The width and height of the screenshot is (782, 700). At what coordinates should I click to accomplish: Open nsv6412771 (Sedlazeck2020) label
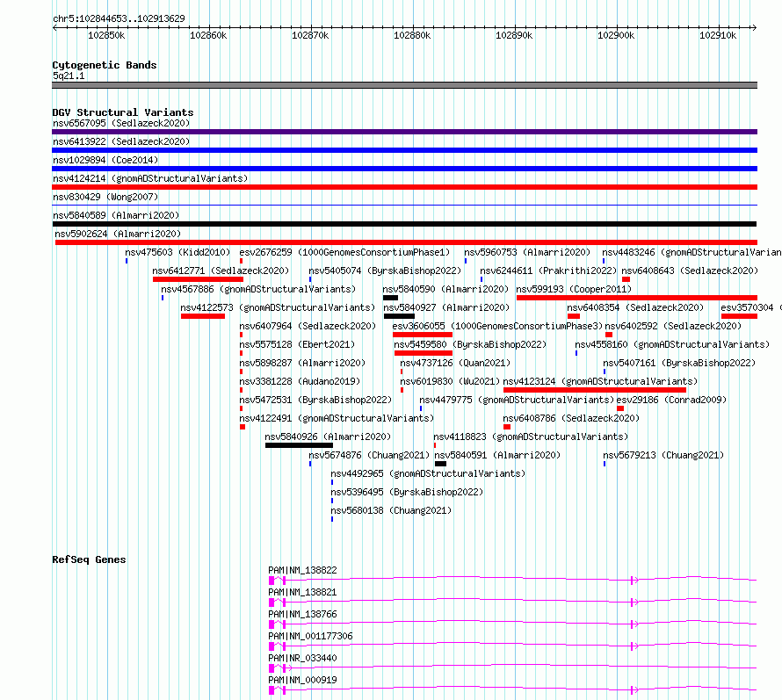pyautogui.click(x=221, y=271)
